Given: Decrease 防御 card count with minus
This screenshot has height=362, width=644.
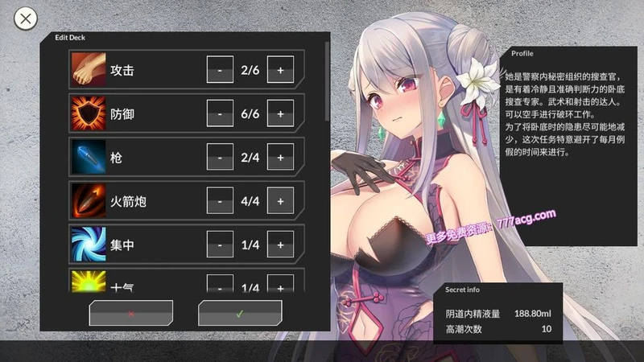Looking at the screenshot, I should (220, 113).
